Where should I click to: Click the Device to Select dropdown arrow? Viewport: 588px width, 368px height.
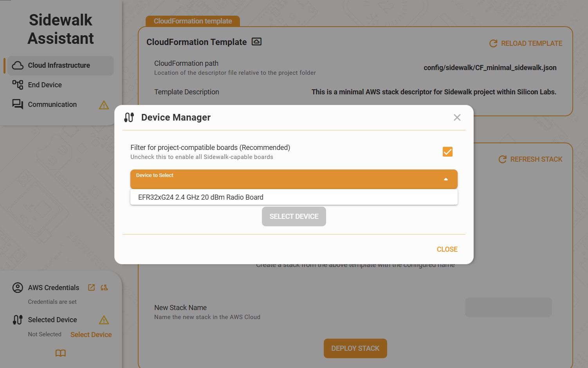pos(446,179)
